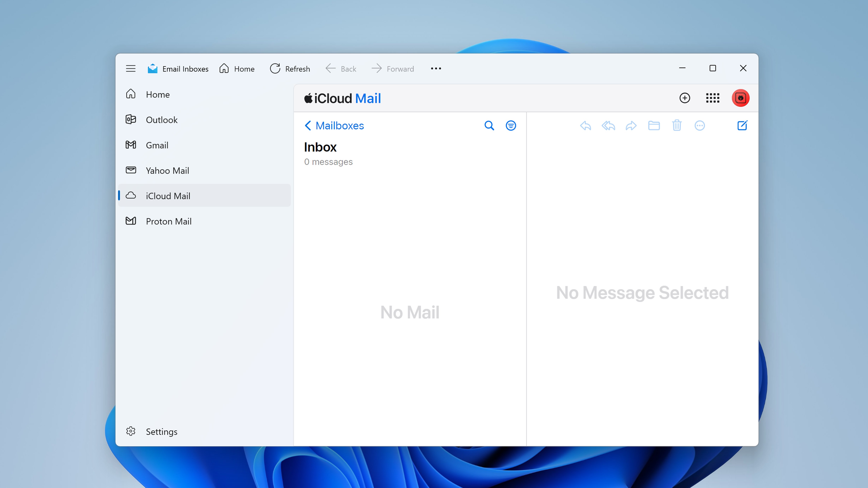This screenshot has height=488, width=868.
Task: Open the more actions ellipsis circle icon
Action: [700, 126]
